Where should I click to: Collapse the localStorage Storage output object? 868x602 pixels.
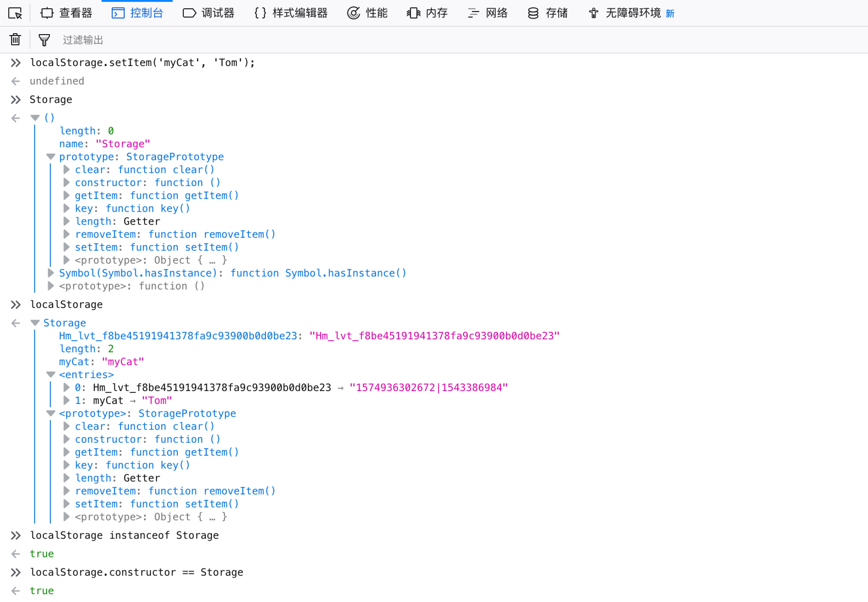click(x=35, y=323)
